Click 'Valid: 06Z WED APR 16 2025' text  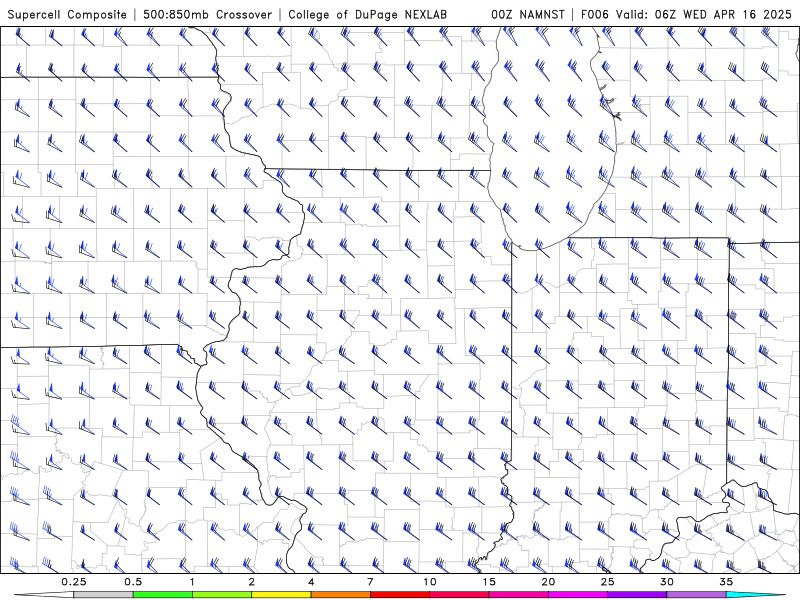tap(704, 14)
